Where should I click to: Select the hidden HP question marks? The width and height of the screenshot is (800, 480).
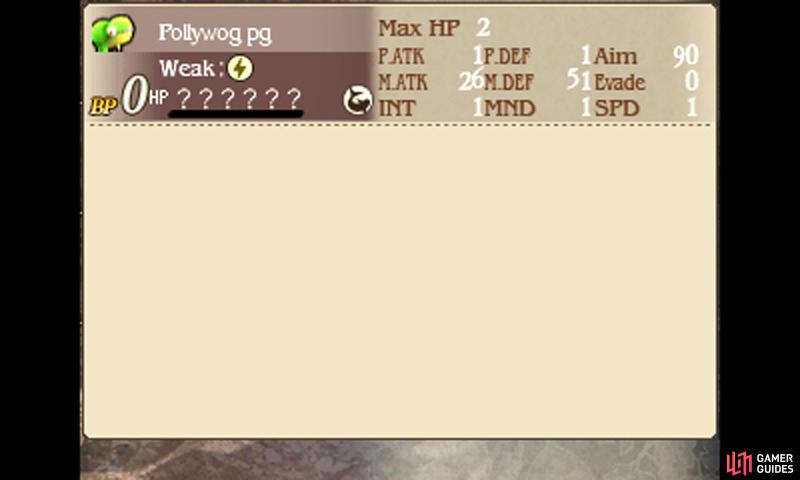pos(239,98)
